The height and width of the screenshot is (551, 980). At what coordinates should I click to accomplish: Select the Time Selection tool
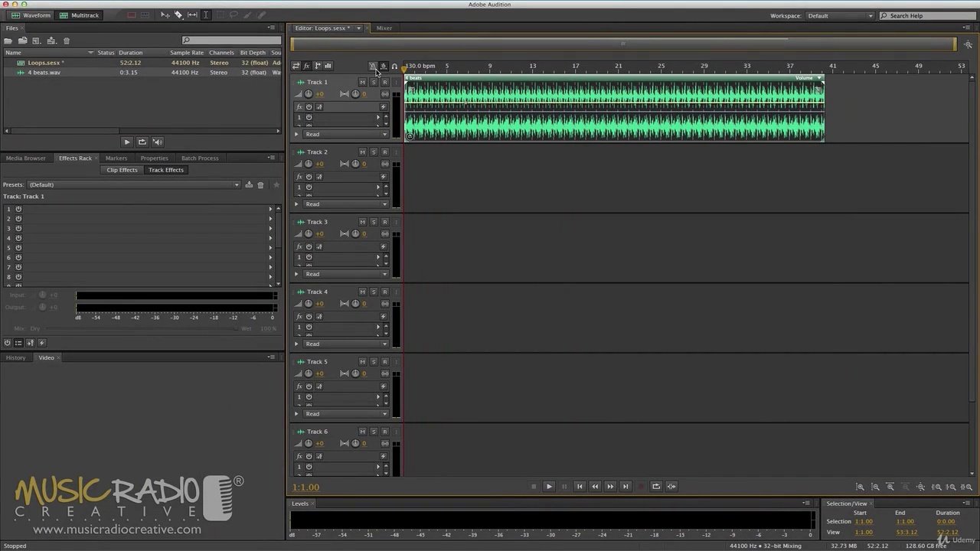(205, 15)
